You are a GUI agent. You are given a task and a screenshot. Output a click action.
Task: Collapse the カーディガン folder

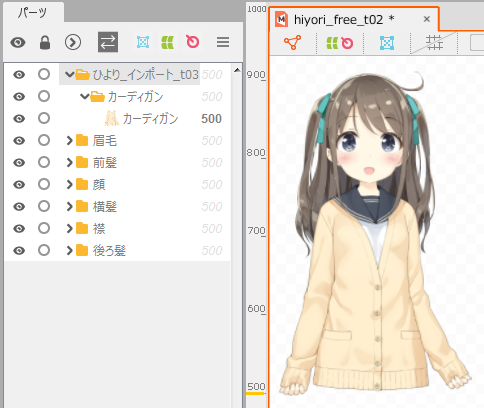coord(85,97)
